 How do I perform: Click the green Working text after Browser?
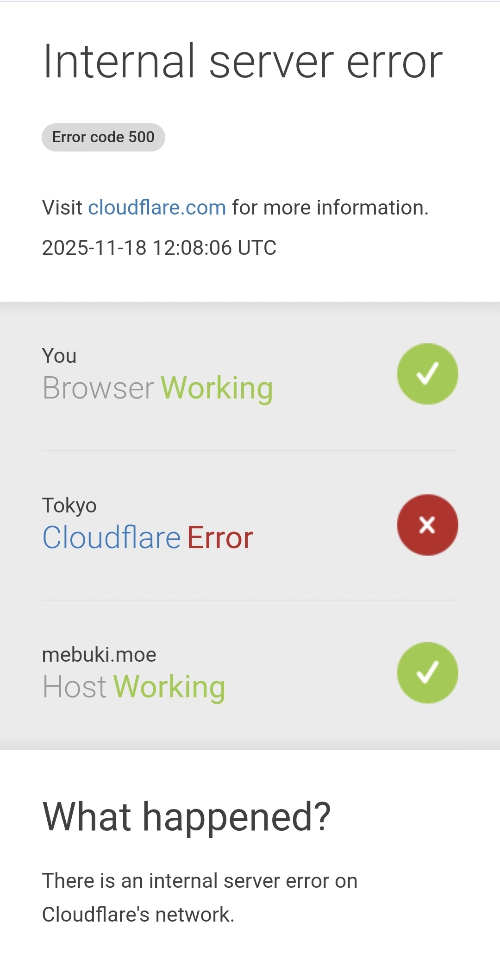pyautogui.click(x=217, y=388)
